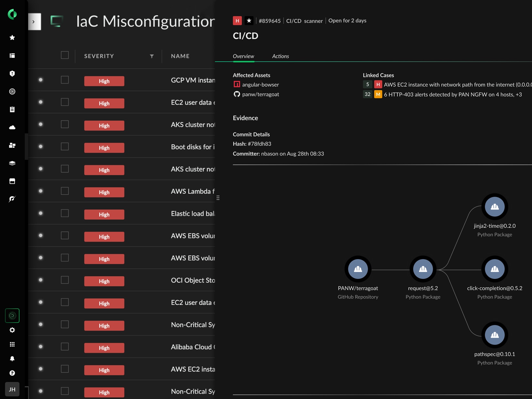Star case #859645 in header
This screenshot has height=399, width=532.
click(x=249, y=21)
